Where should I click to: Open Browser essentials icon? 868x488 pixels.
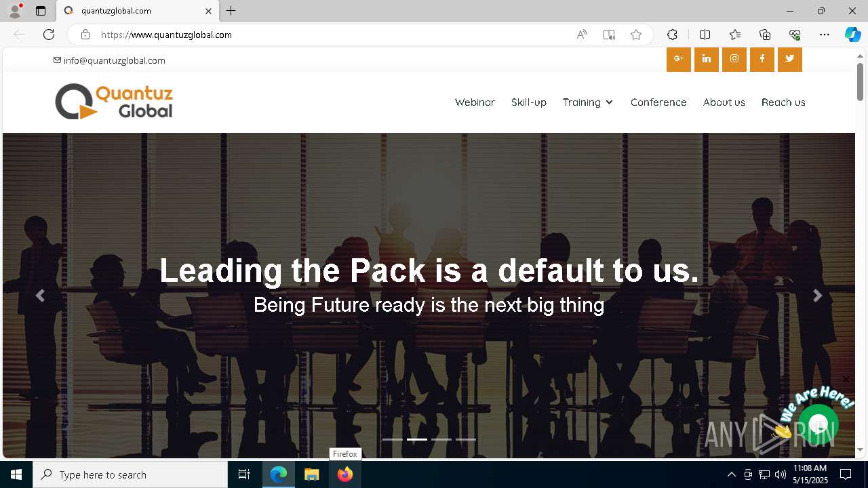(795, 35)
